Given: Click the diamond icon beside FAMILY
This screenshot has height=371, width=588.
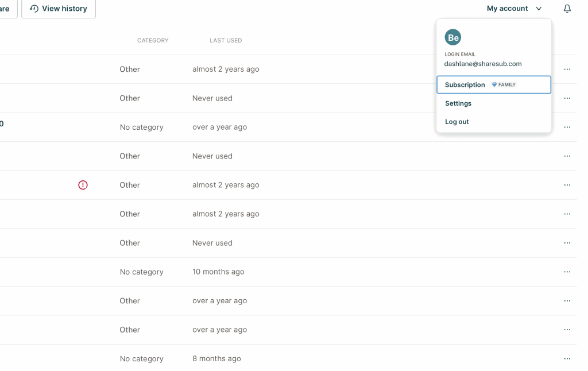Looking at the screenshot, I should click(x=494, y=85).
